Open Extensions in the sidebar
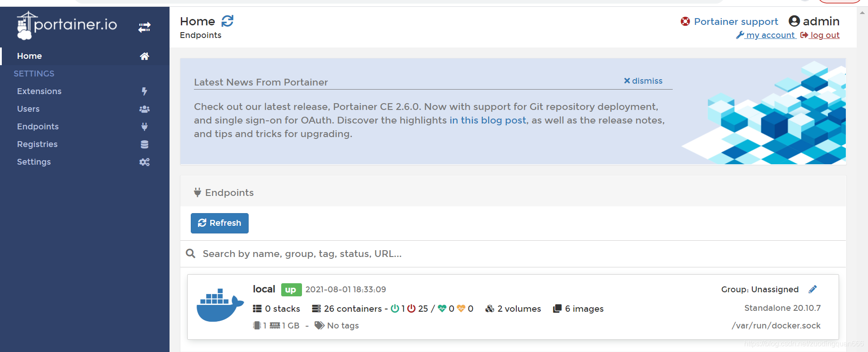The height and width of the screenshot is (352, 868). pyautogui.click(x=85, y=91)
